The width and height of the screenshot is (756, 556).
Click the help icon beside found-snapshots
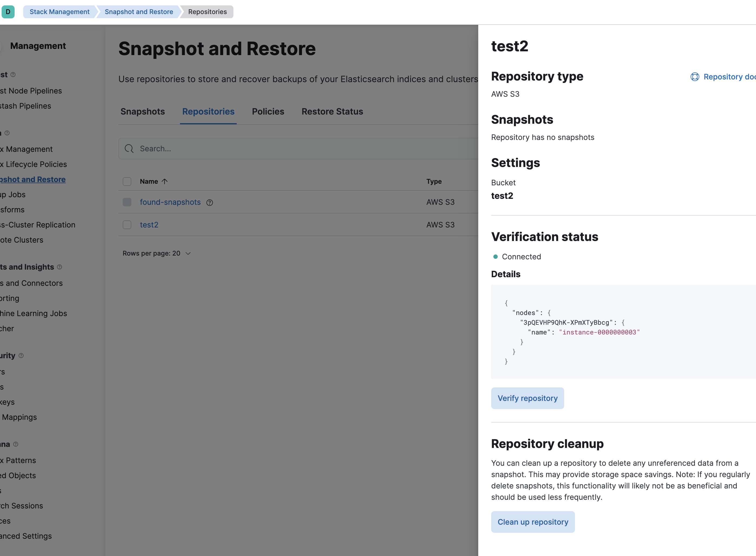(x=210, y=203)
